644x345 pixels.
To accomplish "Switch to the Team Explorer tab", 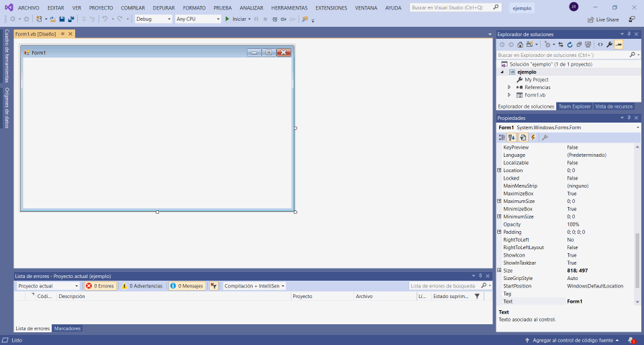I will [574, 107].
